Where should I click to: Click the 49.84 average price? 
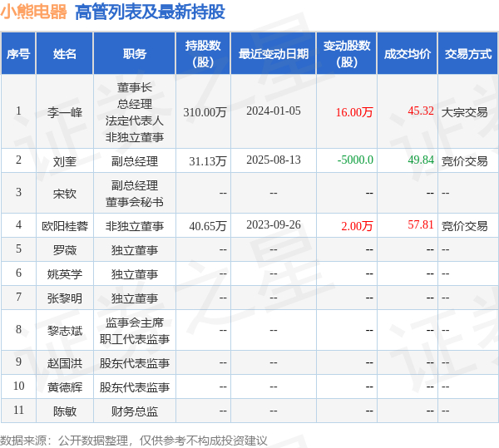(x=421, y=160)
